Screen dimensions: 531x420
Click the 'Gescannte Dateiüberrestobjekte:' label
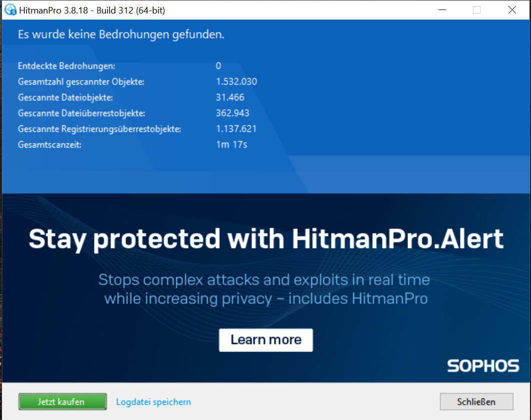(x=81, y=113)
